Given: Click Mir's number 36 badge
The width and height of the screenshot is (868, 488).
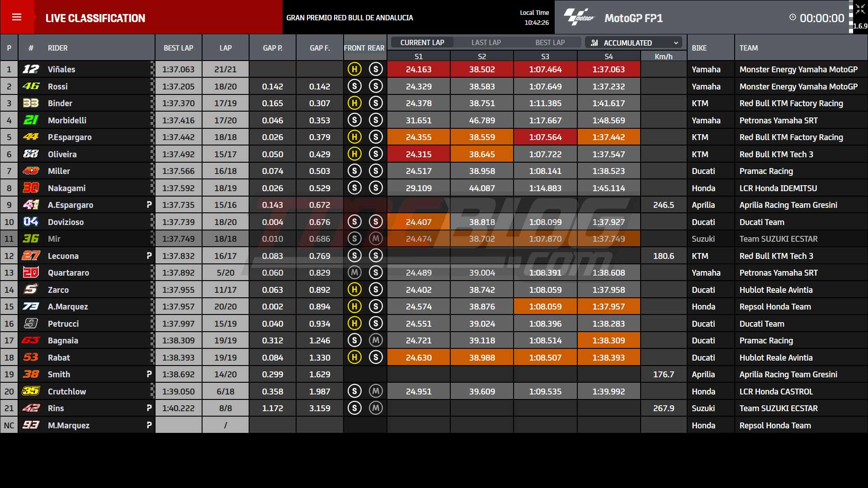Looking at the screenshot, I should 31,239.
